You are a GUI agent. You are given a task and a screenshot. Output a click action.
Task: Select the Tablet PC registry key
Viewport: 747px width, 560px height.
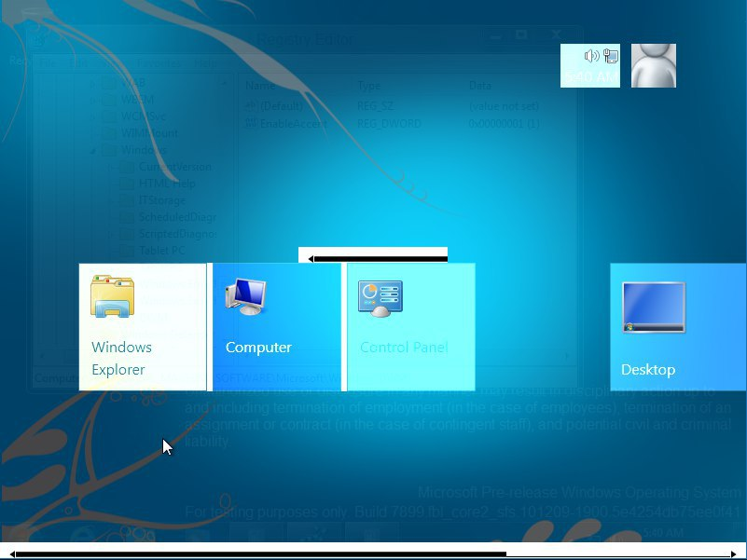click(x=162, y=251)
